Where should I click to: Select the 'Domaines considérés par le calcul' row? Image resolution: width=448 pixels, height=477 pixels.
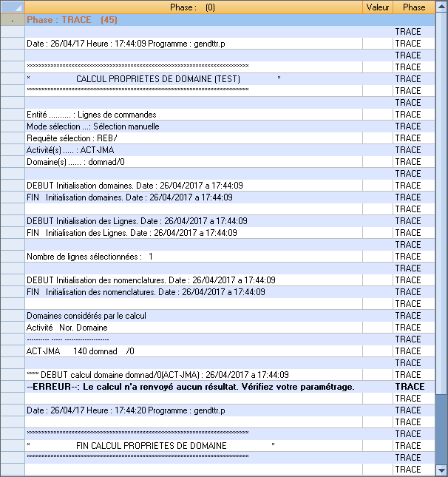click(x=86, y=316)
